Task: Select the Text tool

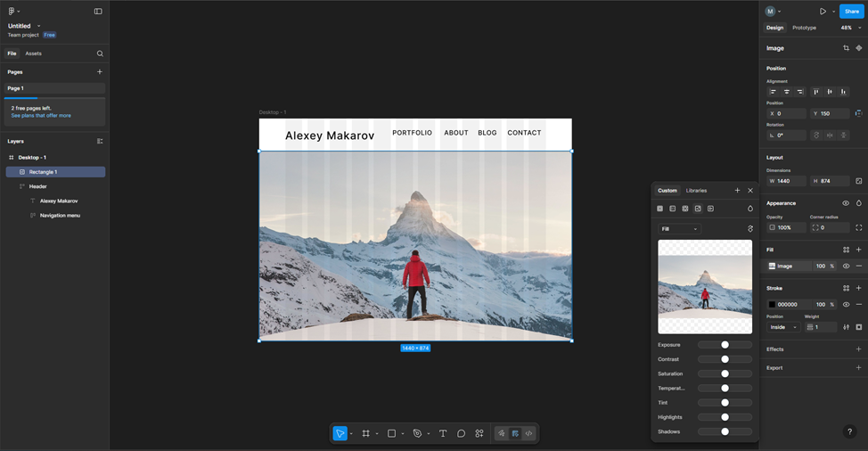Action: (442, 433)
